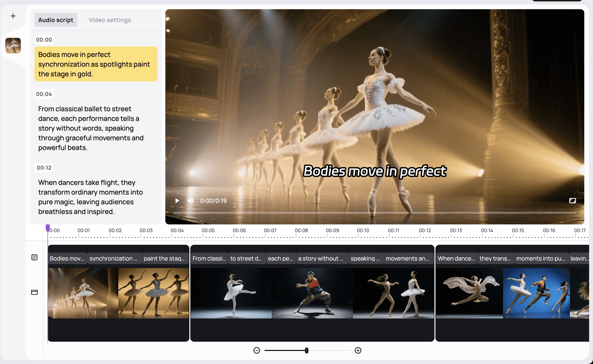Select the ballet scene thumbnail in sidebar
The width and height of the screenshot is (593, 364).
point(13,46)
